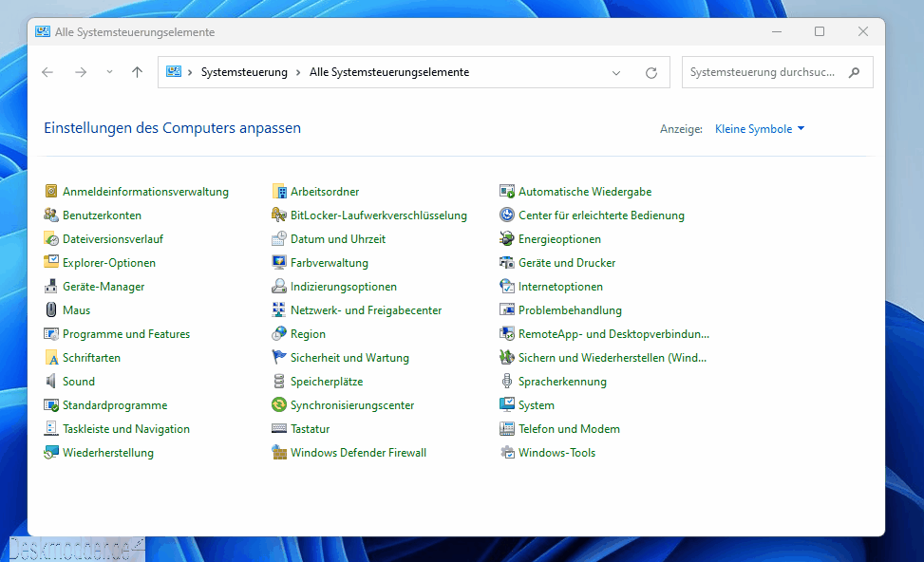This screenshot has width=924, height=562.
Task: Expand the address bar history dropdown
Action: pyautogui.click(x=615, y=72)
